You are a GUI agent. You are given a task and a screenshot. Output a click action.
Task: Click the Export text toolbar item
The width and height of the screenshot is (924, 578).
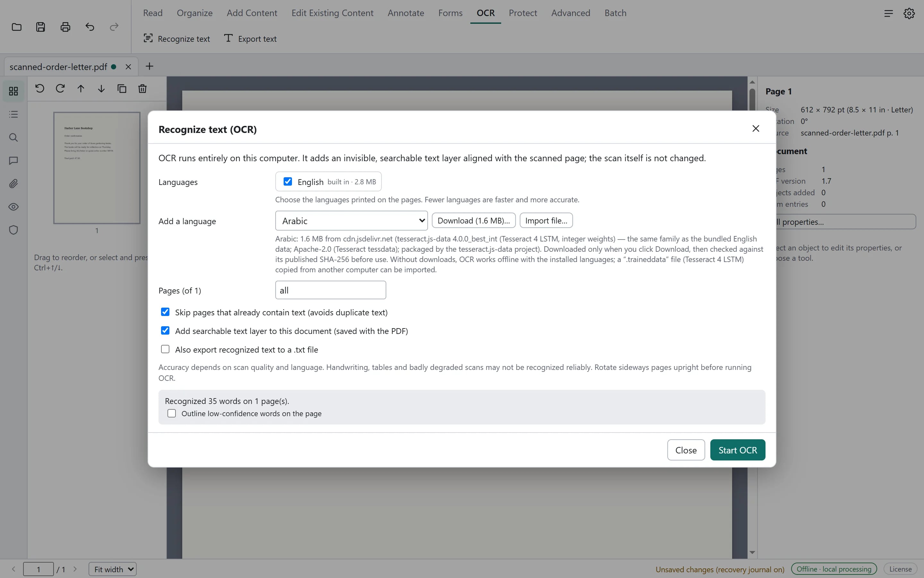pyautogui.click(x=250, y=39)
